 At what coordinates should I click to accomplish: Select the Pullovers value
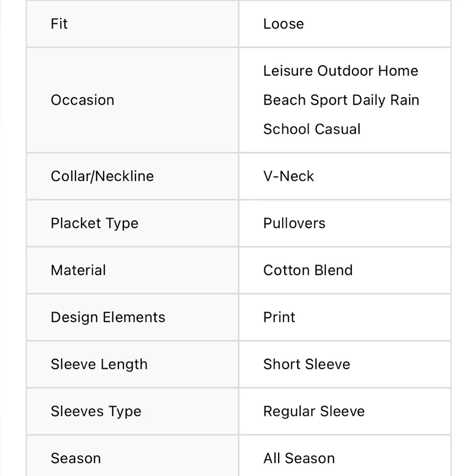(x=294, y=223)
